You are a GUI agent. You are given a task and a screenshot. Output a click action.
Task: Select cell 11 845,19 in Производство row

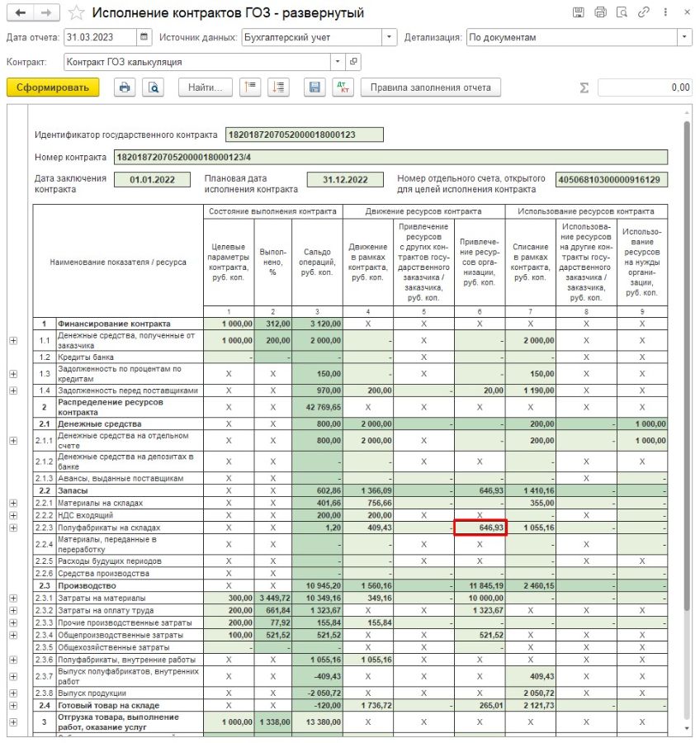point(480,585)
